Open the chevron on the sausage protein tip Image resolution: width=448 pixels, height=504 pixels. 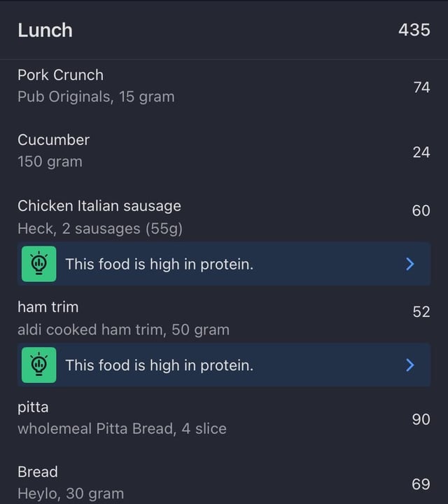coord(409,264)
